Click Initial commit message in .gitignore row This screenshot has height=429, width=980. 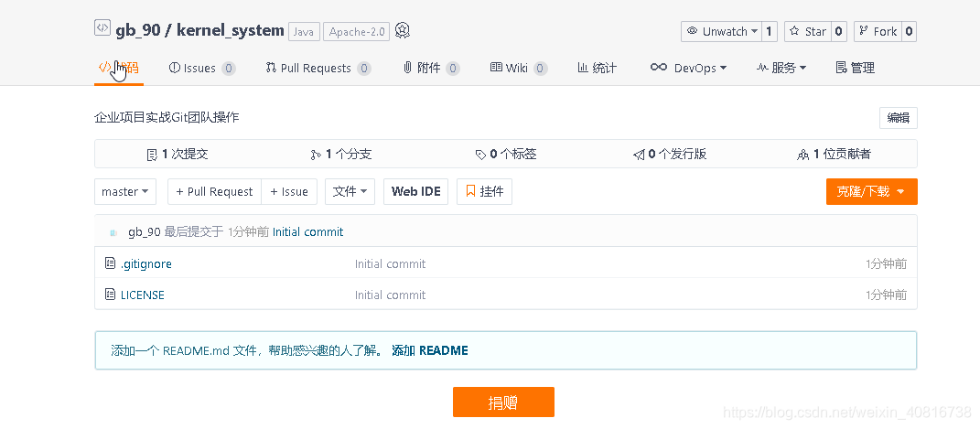(390, 264)
